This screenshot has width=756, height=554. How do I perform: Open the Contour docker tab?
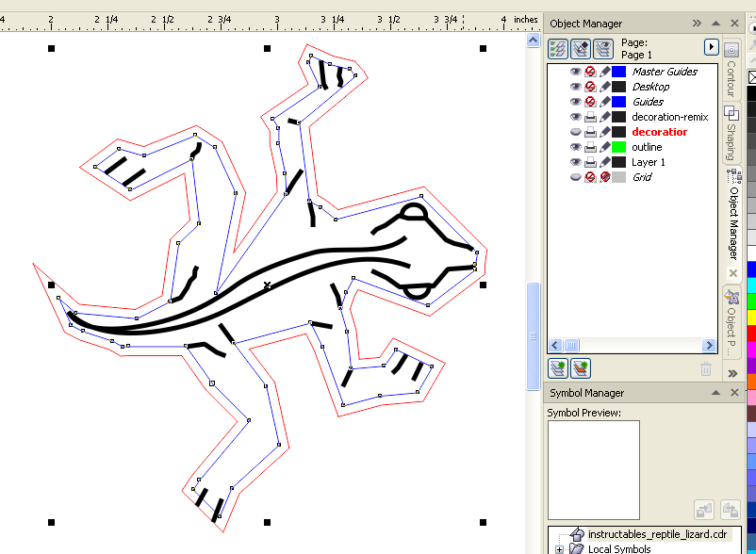tap(731, 69)
